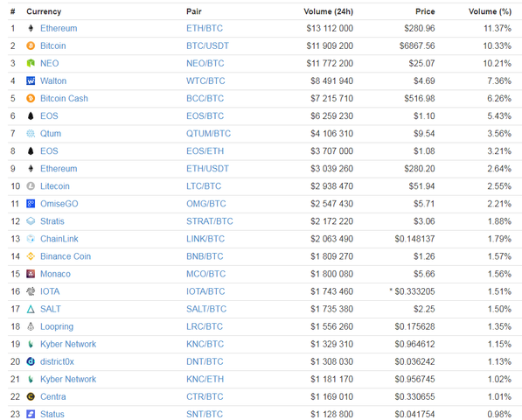Image resolution: width=522 pixels, height=420 pixels.
Task: Open the Walton currency link
Action: [53, 80]
